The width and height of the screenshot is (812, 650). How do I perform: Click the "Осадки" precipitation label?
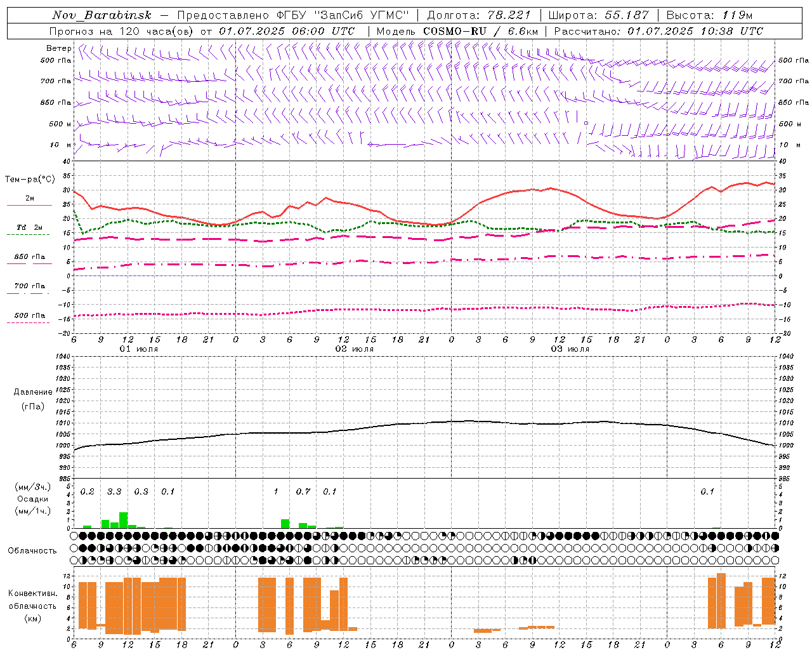click(32, 499)
